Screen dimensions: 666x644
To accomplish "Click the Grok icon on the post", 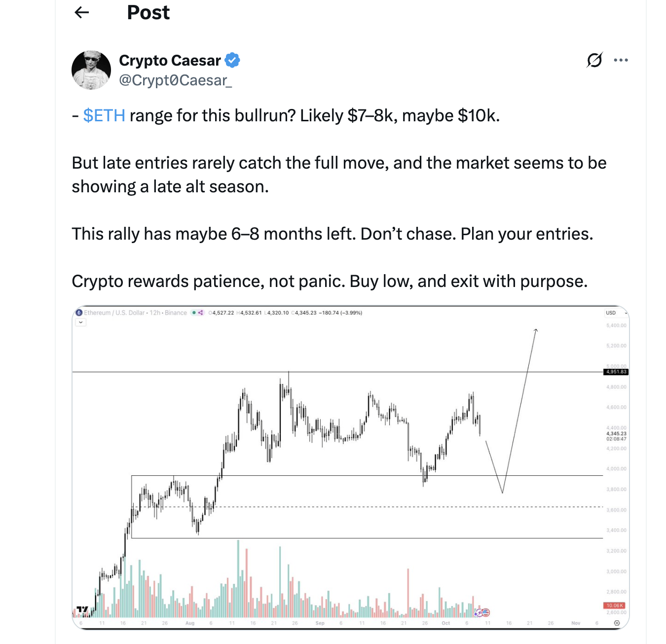I will (x=594, y=60).
